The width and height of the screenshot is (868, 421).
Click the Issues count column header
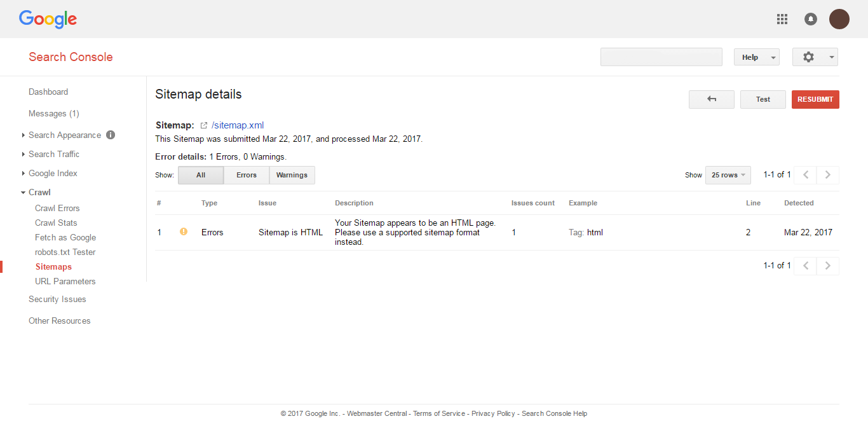pyautogui.click(x=533, y=203)
